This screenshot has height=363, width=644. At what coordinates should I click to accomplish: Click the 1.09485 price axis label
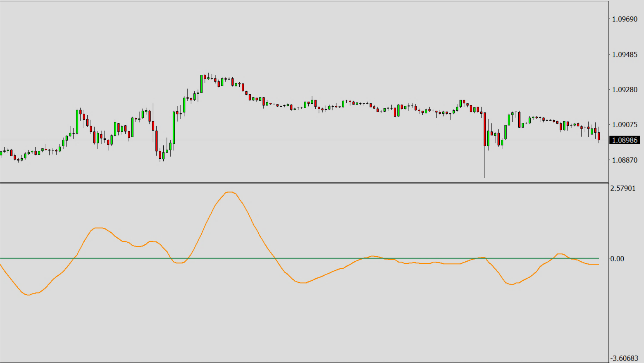tap(625, 55)
